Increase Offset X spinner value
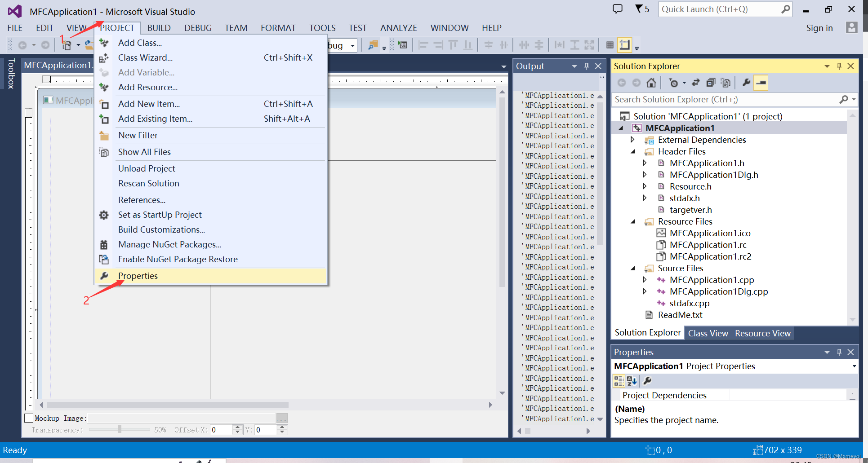 click(x=238, y=427)
